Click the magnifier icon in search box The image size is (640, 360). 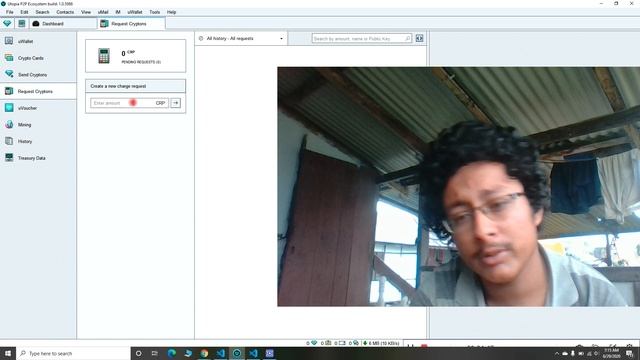pos(407,38)
